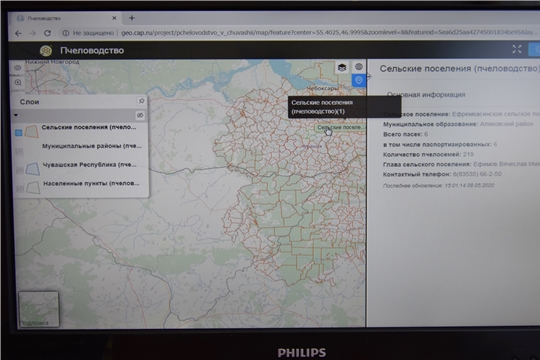Open a new browser tab
Image resolution: width=540 pixels, height=360 pixels.
point(132,18)
